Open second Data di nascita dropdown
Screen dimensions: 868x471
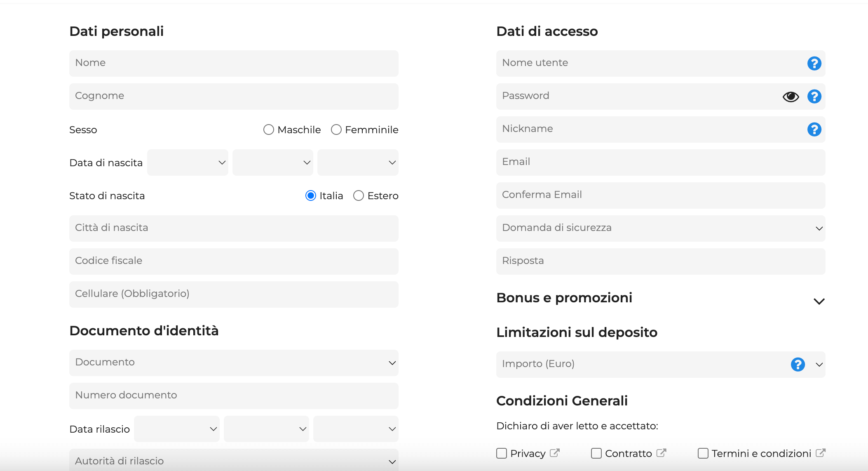[273, 162]
